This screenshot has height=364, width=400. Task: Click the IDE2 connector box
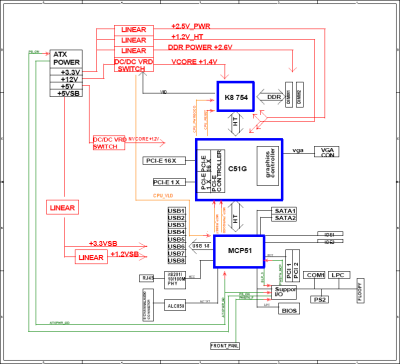click(x=330, y=242)
